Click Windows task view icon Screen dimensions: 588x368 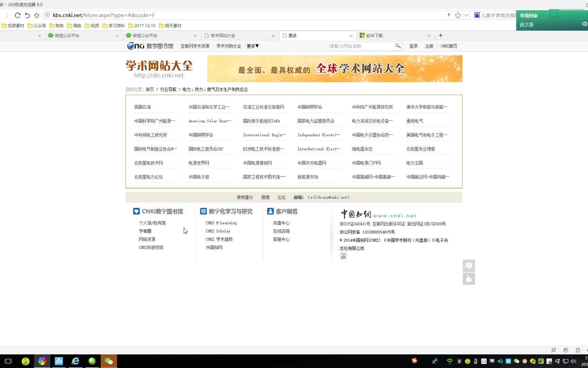click(x=8, y=361)
